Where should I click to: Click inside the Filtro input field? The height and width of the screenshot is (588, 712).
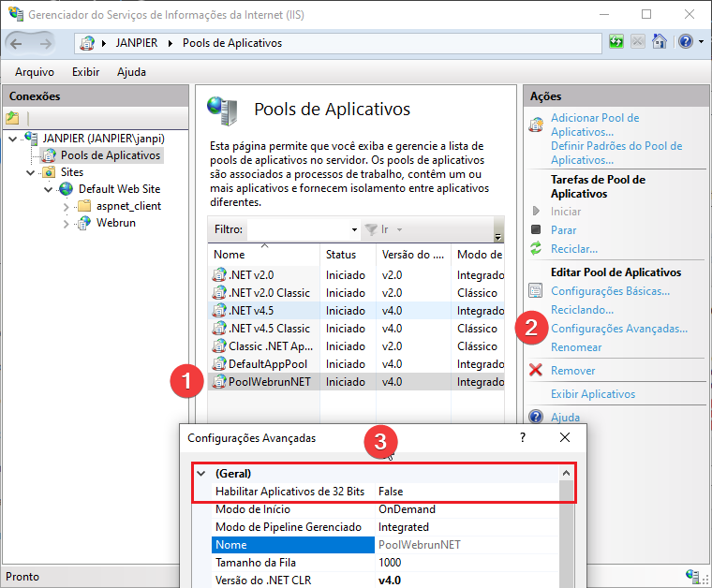pos(299,229)
